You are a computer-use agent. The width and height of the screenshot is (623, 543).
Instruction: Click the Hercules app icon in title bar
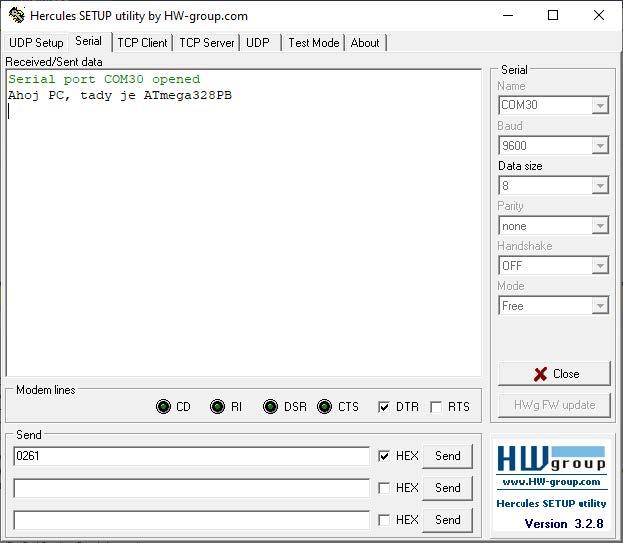point(17,16)
